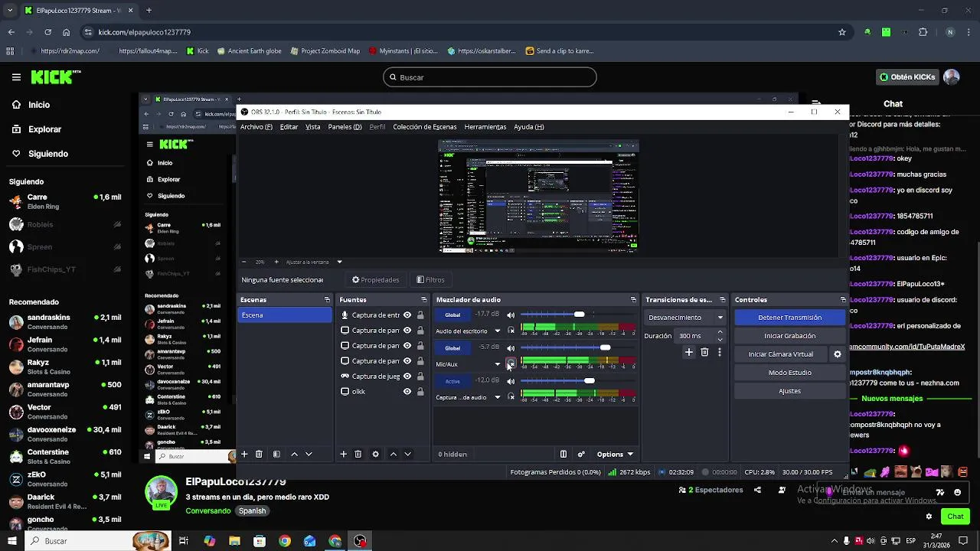Mute the Captura ...da audio channel
Screen dimensions: 980x551
(511, 380)
